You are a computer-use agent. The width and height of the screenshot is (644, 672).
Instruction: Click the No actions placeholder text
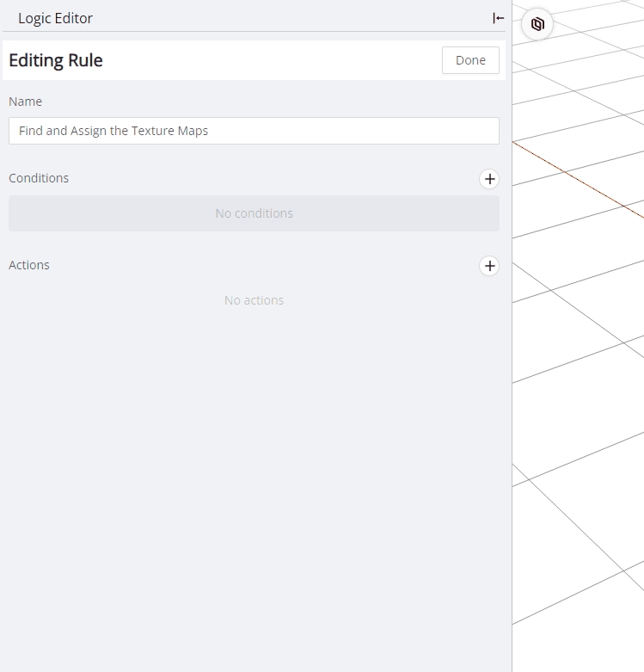point(254,300)
